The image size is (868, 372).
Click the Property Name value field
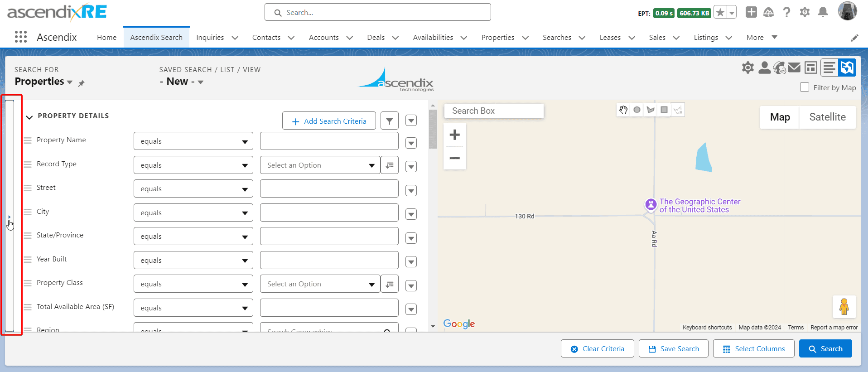[x=329, y=141]
